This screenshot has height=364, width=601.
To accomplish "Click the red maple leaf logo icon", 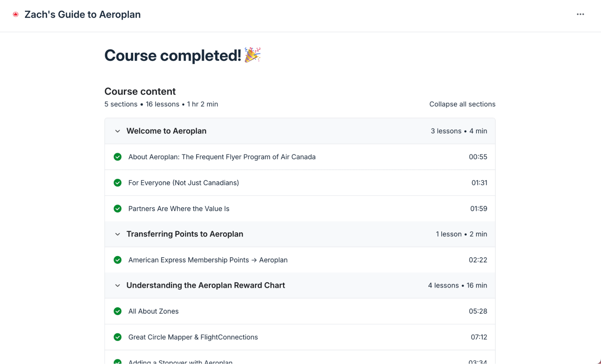I will (16, 14).
